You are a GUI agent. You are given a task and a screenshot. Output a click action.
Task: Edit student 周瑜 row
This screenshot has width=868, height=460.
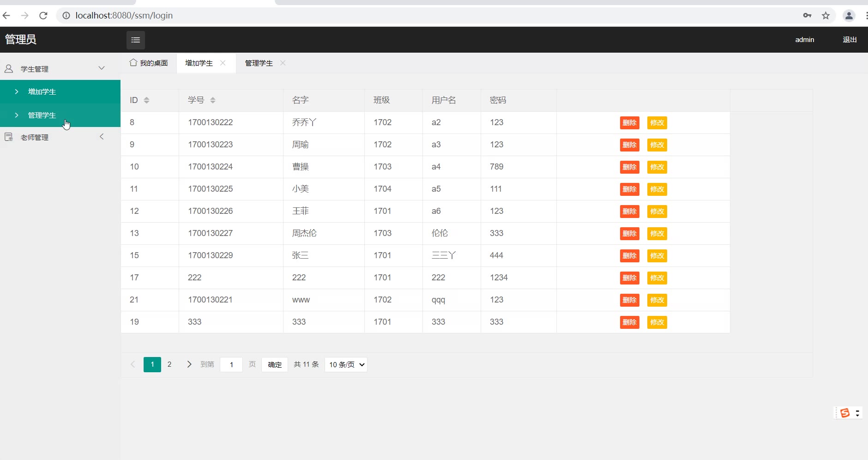(x=657, y=145)
